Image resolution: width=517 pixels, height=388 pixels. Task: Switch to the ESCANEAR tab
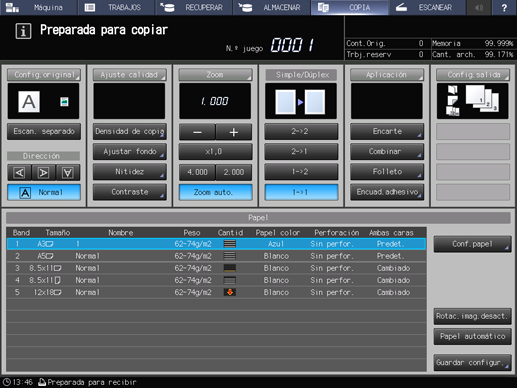tap(427, 7)
